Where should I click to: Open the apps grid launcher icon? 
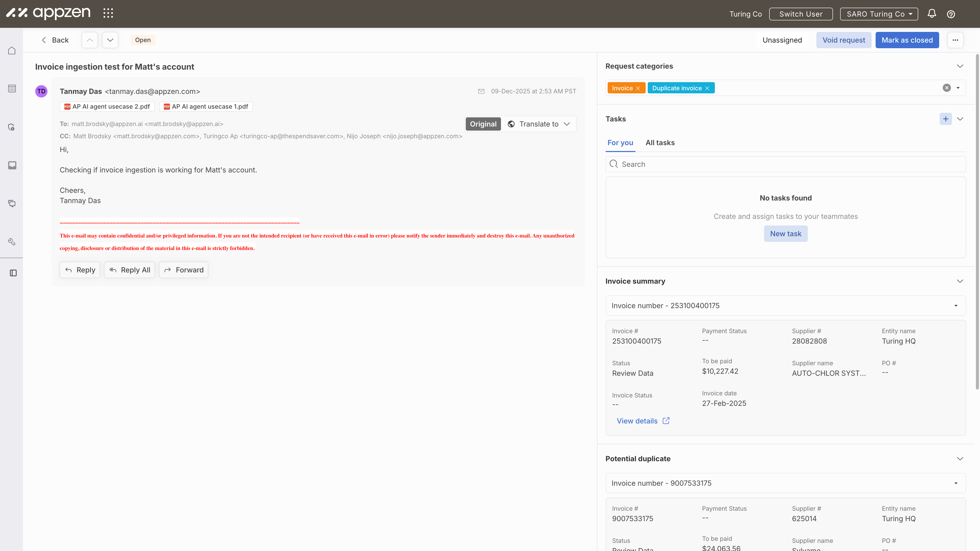tap(108, 13)
